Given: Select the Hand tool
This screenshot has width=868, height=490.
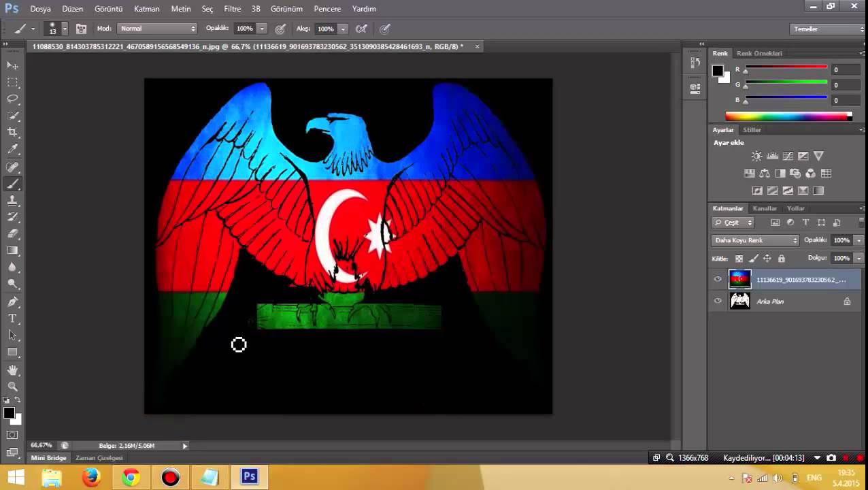Looking at the screenshot, I should coord(12,370).
